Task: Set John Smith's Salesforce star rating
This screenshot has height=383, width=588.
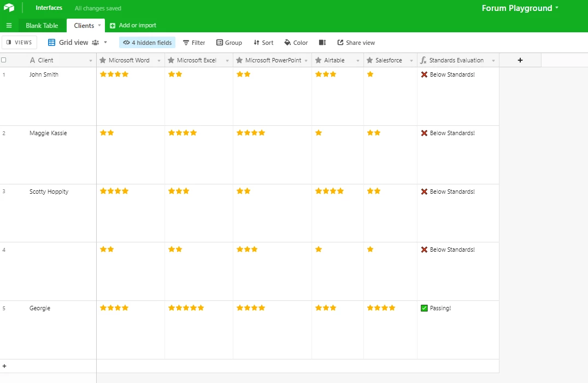Action: pos(370,74)
